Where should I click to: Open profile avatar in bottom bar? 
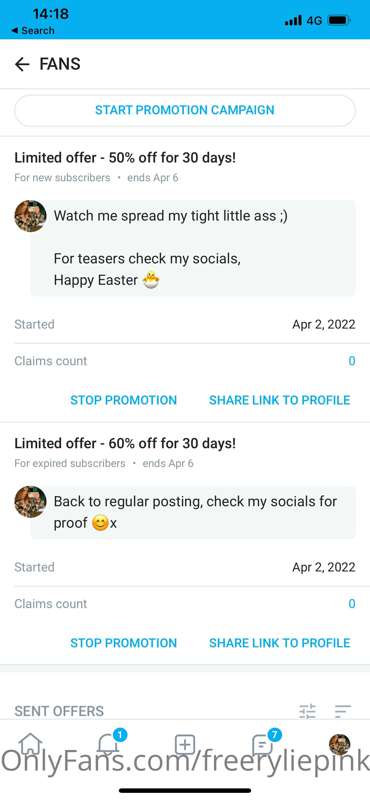click(339, 745)
